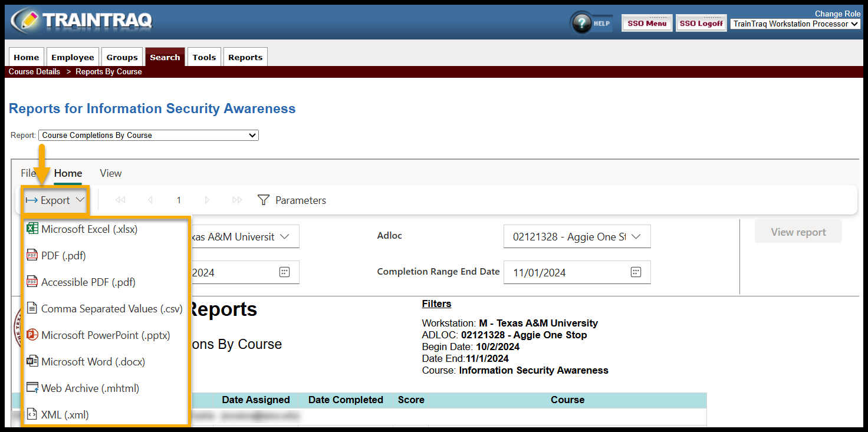The image size is (868, 432).
Task: Open the Change Role dropdown
Action: [x=795, y=24]
